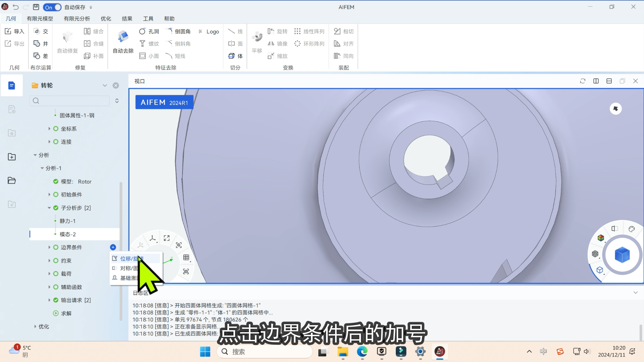Click the blue cube view icon
This screenshot has width=644, height=362.
click(622, 255)
